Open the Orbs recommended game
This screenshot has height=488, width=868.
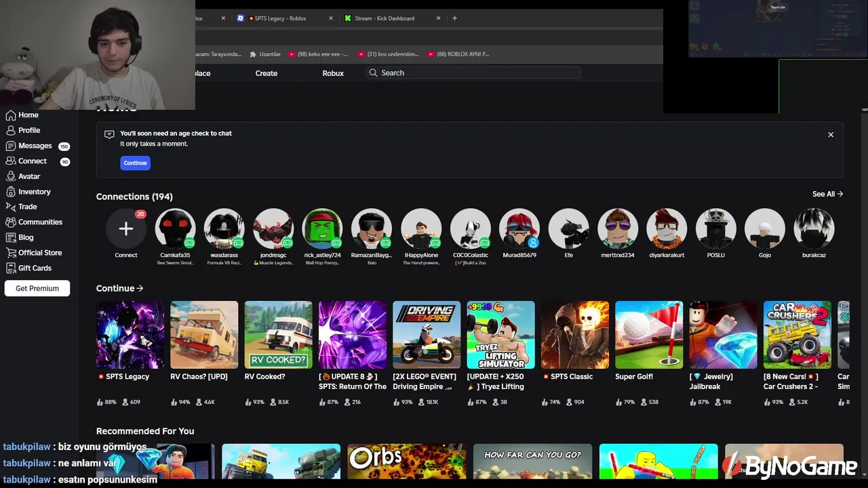click(x=407, y=462)
